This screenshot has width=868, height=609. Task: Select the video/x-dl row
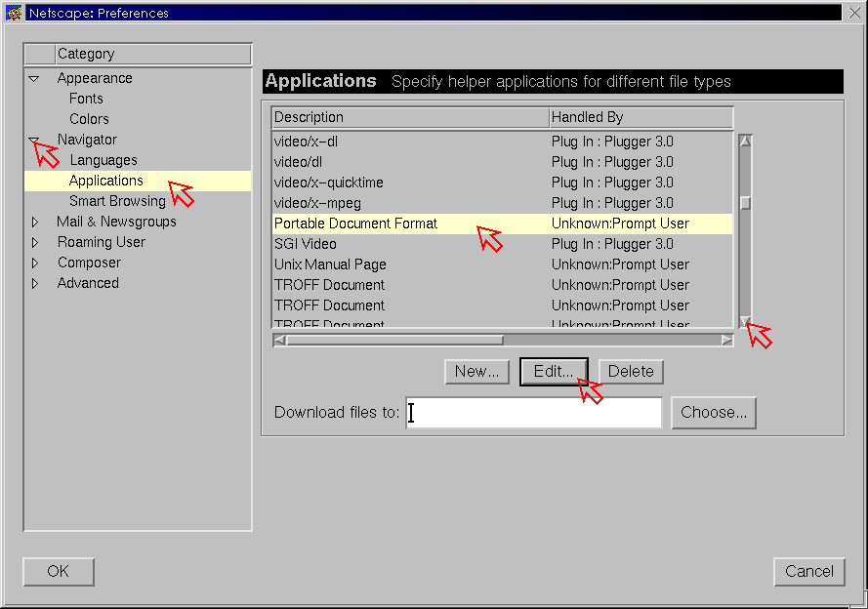click(x=502, y=142)
